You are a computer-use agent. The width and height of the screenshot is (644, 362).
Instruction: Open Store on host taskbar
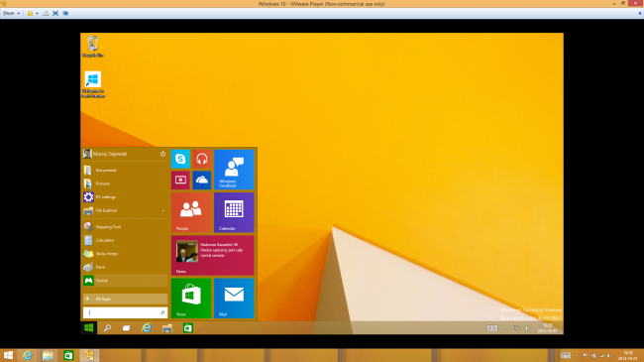click(x=68, y=355)
